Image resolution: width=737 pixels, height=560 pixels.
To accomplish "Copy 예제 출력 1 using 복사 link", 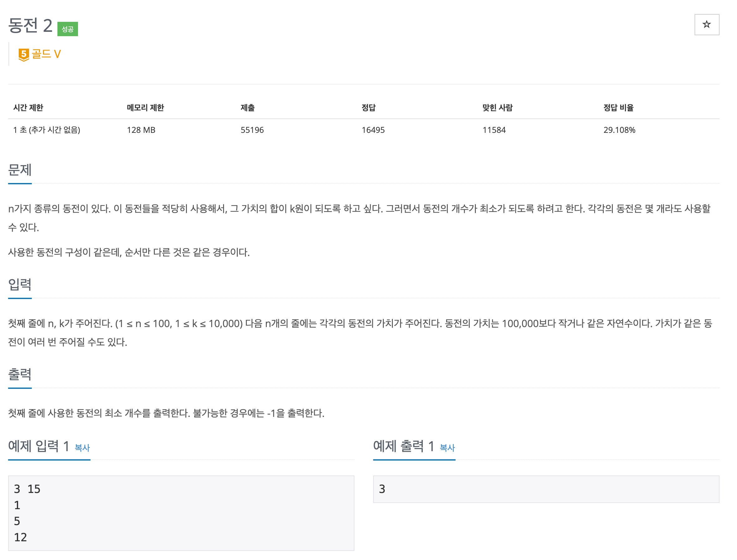I will [x=447, y=447].
